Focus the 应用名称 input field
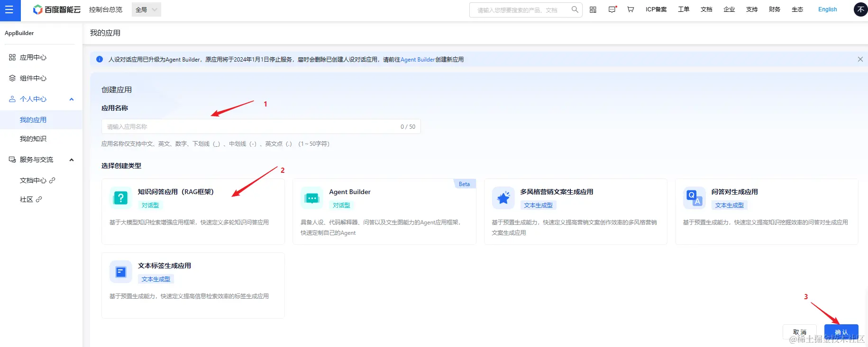868x347 pixels. pos(261,126)
